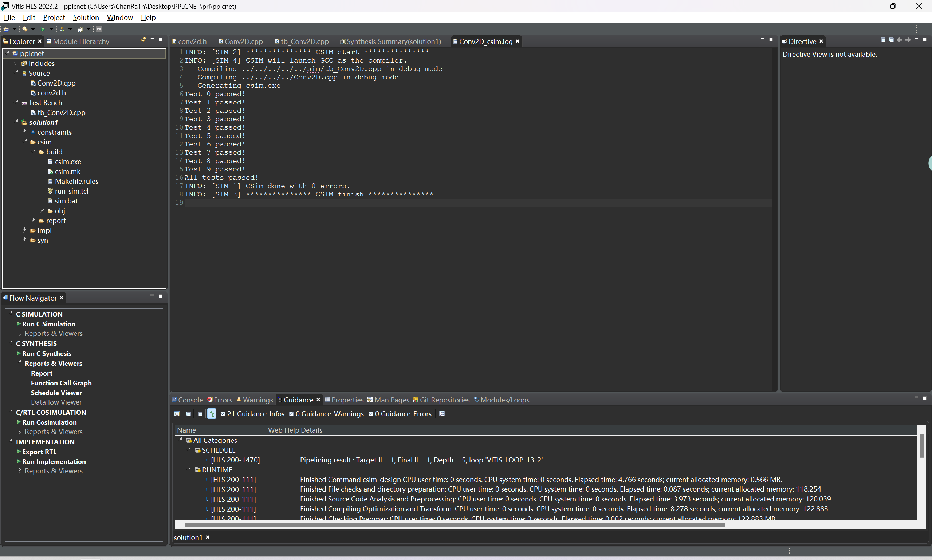Click Export RTL under IMPLEMENTATION
The width and height of the screenshot is (932, 560).
pos(39,451)
